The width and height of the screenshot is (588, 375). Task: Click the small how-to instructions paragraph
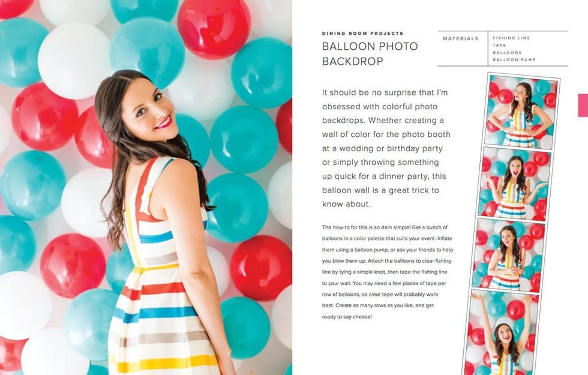point(388,272)
